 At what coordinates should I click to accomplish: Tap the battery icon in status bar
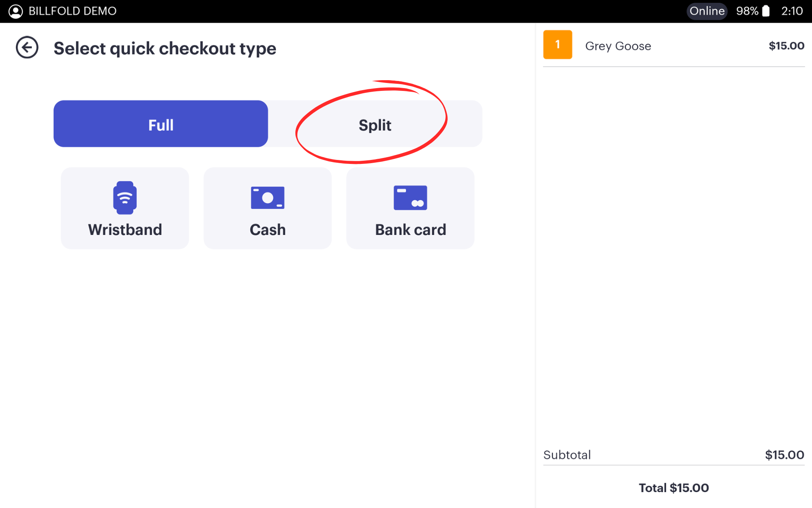point(766,11)
